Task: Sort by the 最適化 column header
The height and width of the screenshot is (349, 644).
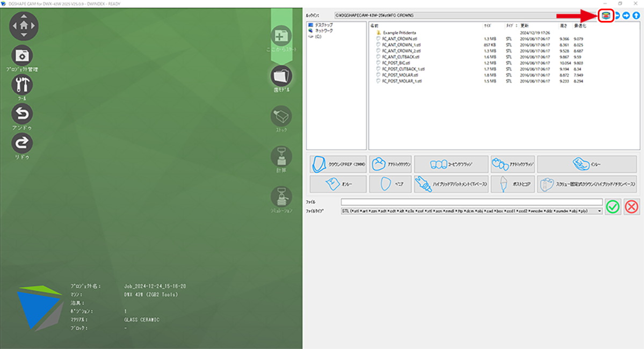Action: [580, 25]
